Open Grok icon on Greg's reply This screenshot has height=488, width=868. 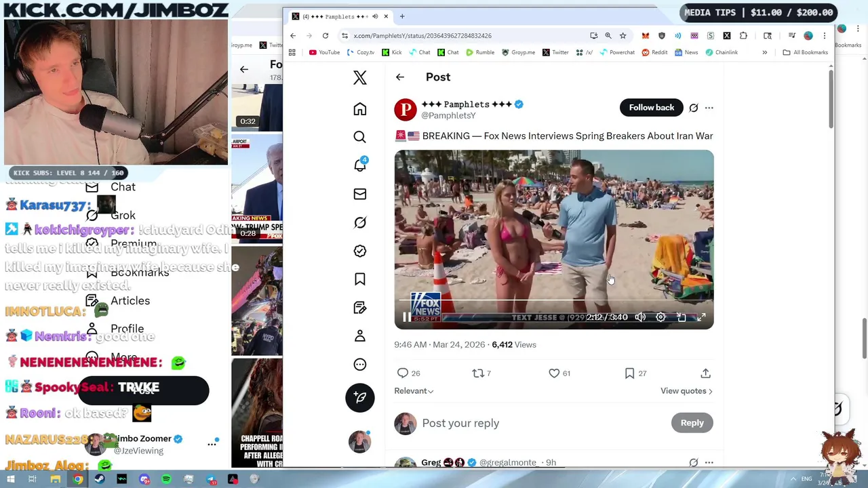tap(694, 463)
